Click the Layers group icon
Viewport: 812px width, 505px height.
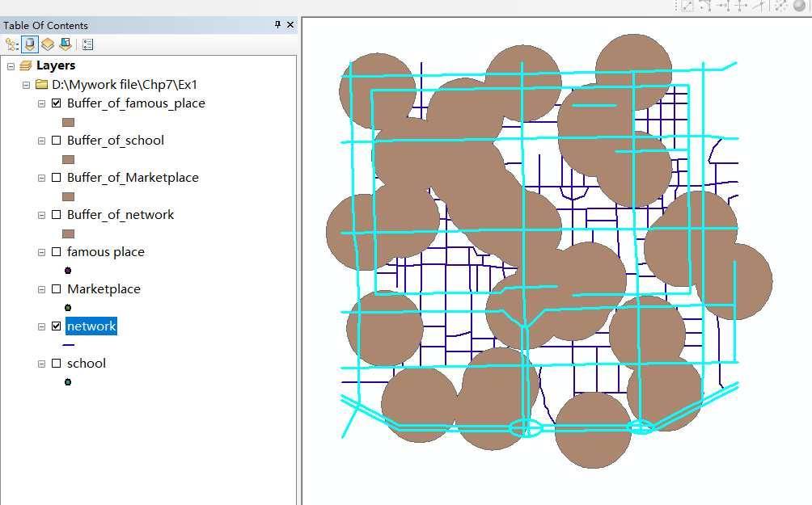point(26,65)
